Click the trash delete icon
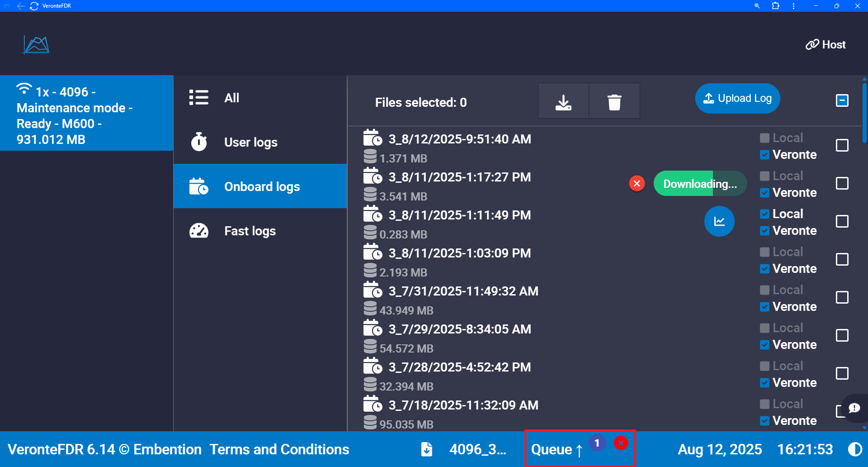868x467 pixels. click(x=614, y=101)
